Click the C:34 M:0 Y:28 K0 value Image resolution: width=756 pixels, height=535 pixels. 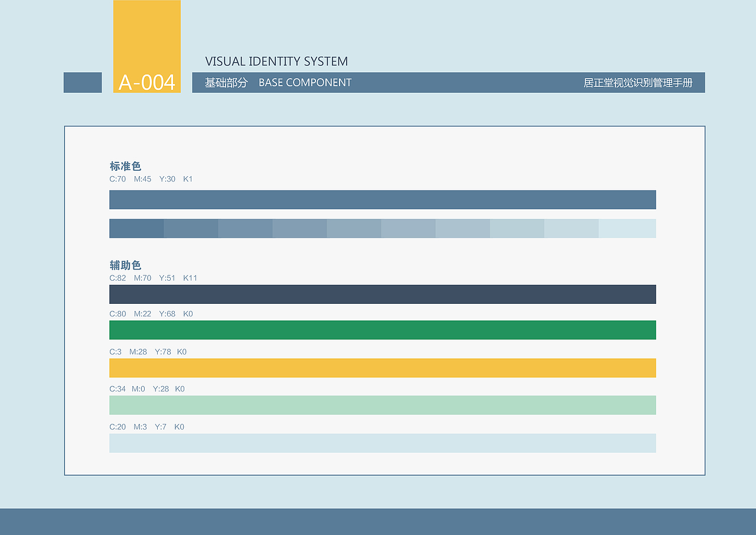tap(147, 389)
